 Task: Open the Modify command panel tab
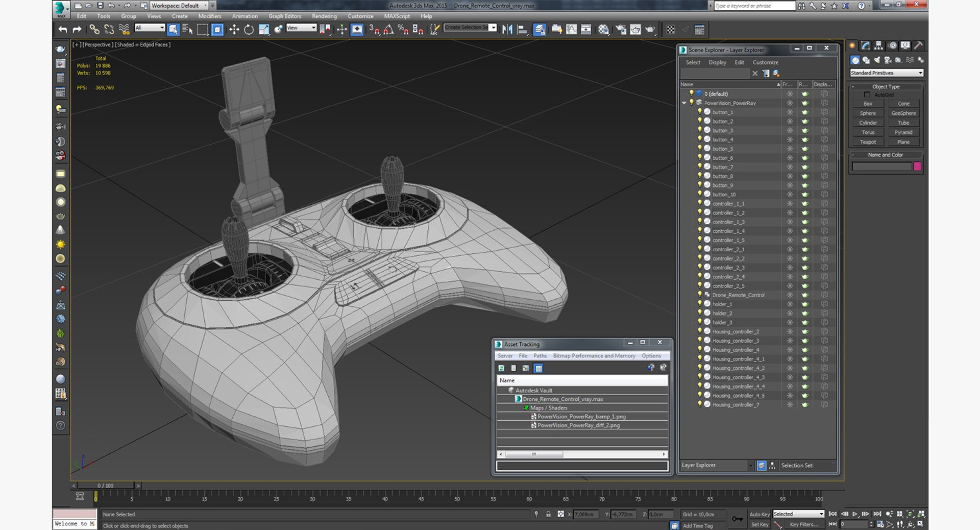(x=866, y=45)
